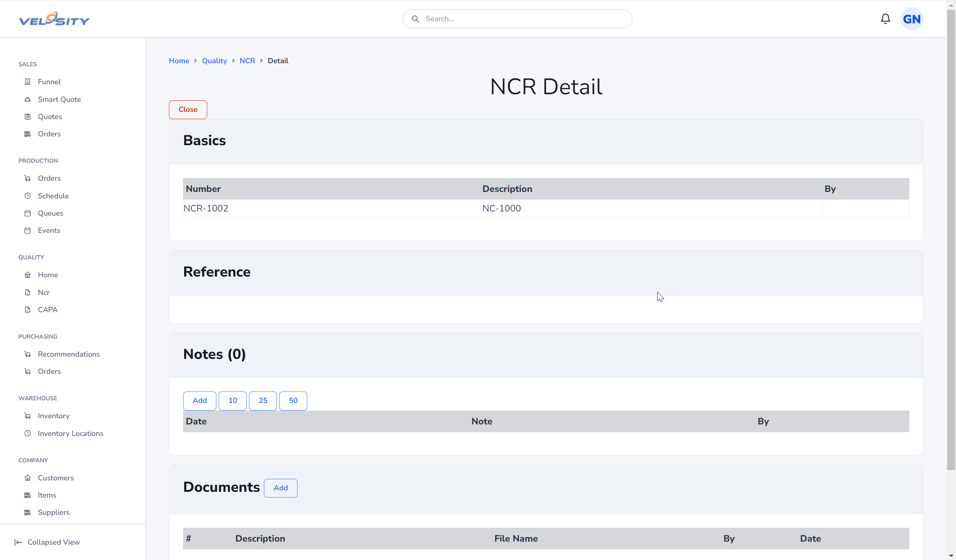
Task: Show 25 notes per page
Action: 263,401
